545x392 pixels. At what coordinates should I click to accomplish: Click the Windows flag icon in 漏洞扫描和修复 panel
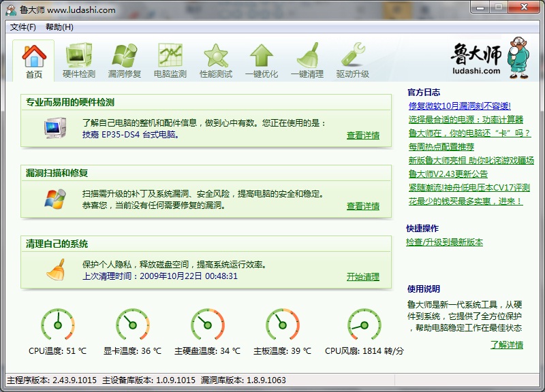[x=55, y=199]
